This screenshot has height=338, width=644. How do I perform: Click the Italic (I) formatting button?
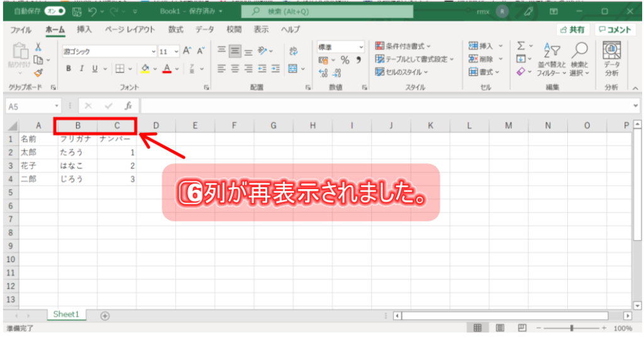[80, 68]
